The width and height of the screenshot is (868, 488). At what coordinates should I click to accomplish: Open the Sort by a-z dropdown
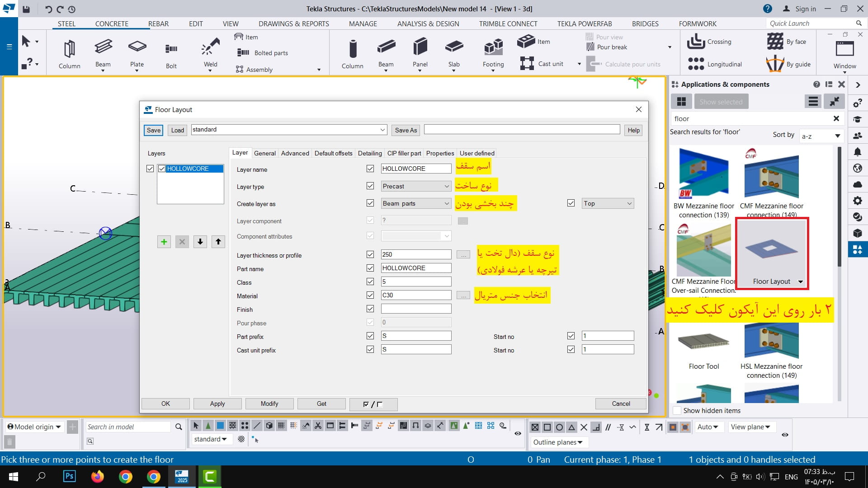pos(821,136)
